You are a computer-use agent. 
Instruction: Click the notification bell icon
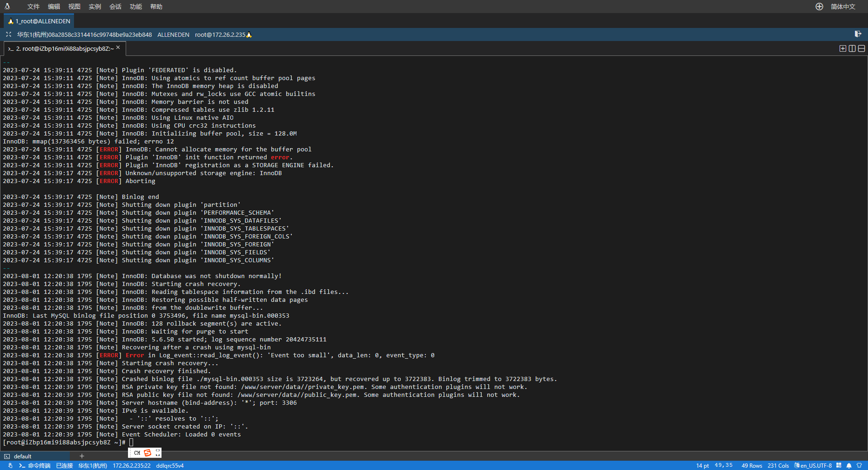(x=849, y=465)
